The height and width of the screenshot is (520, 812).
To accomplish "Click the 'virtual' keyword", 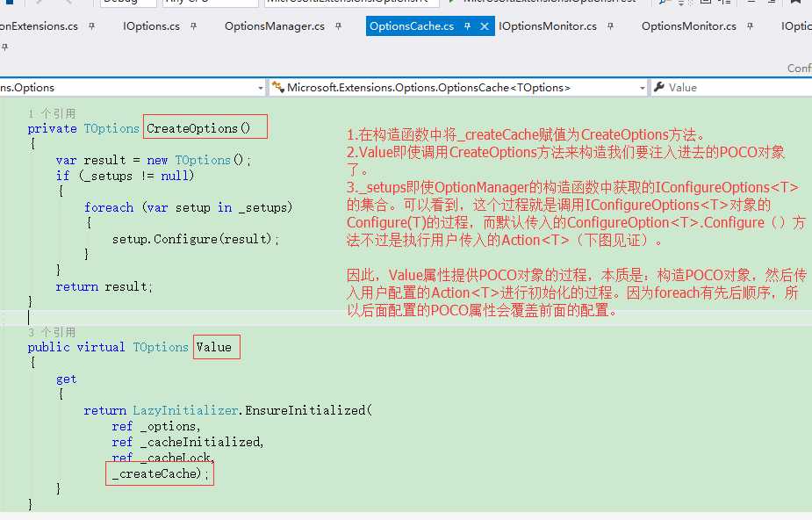I will click(101, 347).
